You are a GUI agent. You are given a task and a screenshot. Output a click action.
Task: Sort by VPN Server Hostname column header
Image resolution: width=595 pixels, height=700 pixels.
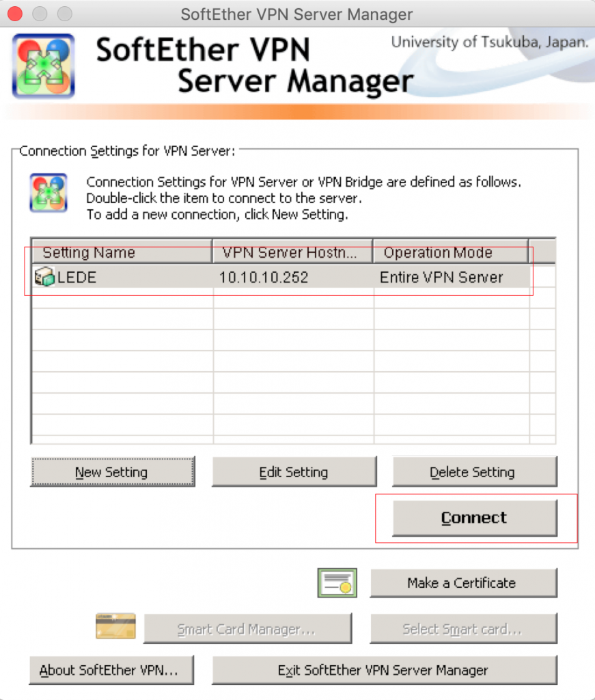292,252
